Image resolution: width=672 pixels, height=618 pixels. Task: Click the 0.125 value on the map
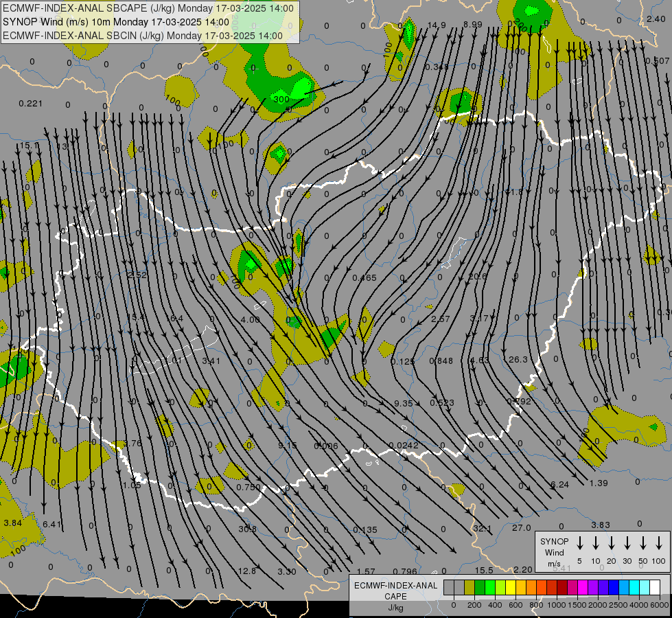click(402, 362)
